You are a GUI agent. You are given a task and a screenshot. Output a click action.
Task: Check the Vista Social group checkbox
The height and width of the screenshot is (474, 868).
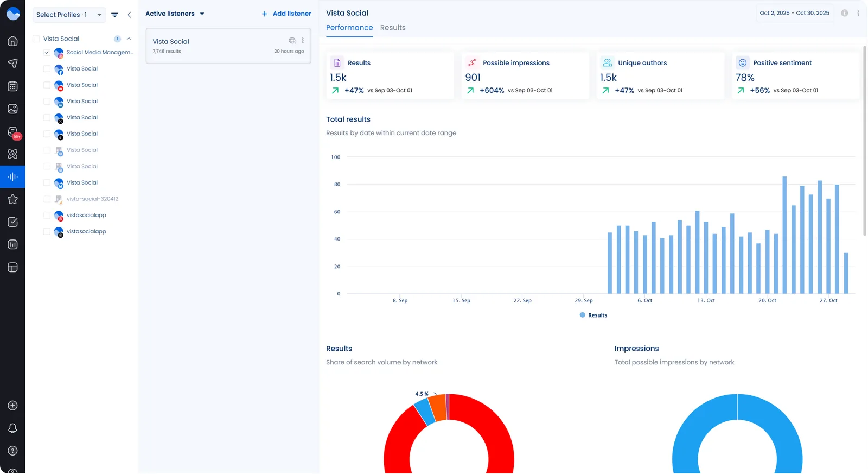(36, 39)
